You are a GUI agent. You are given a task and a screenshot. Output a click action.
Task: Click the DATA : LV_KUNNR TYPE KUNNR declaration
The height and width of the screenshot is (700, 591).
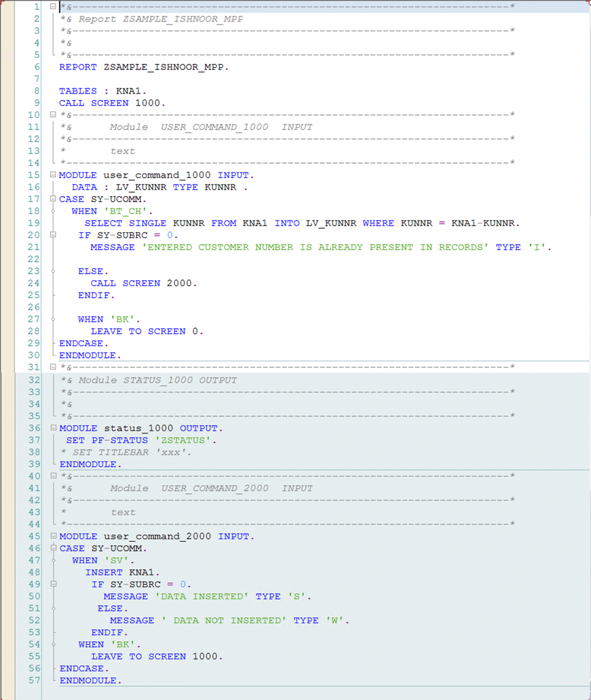160,187
